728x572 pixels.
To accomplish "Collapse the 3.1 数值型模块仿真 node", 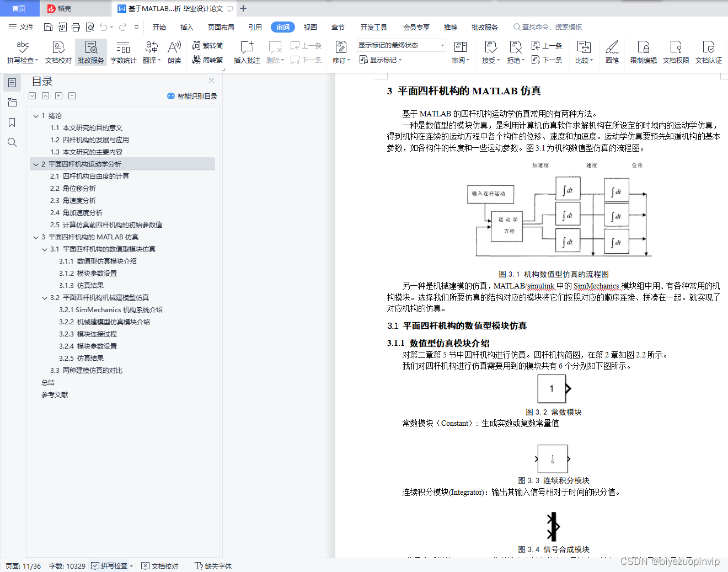I will pyautogui.click(x=45, y=249).
